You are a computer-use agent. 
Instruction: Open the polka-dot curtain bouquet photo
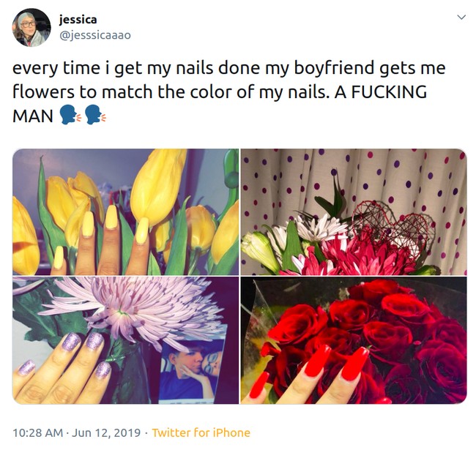pos(353,212)
